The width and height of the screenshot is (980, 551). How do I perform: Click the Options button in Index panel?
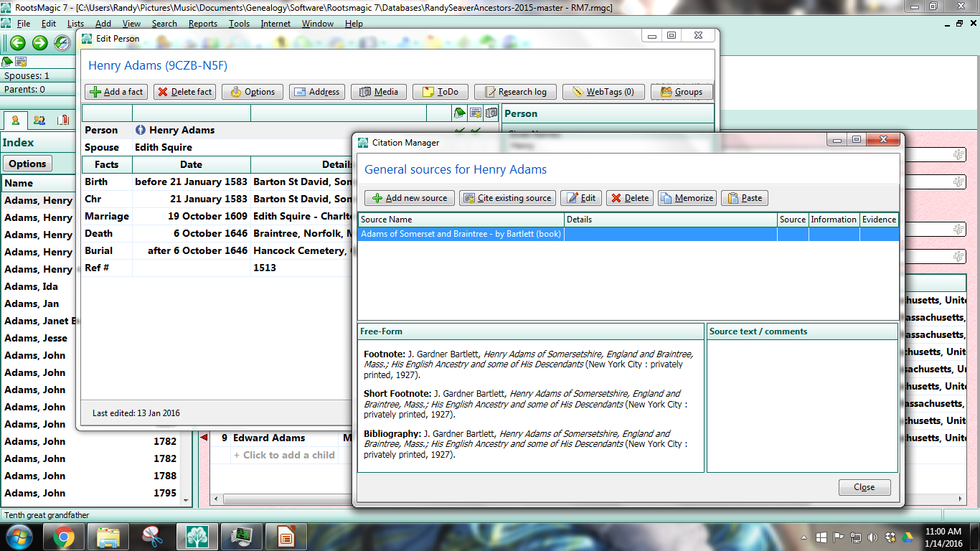coord(27,164)
